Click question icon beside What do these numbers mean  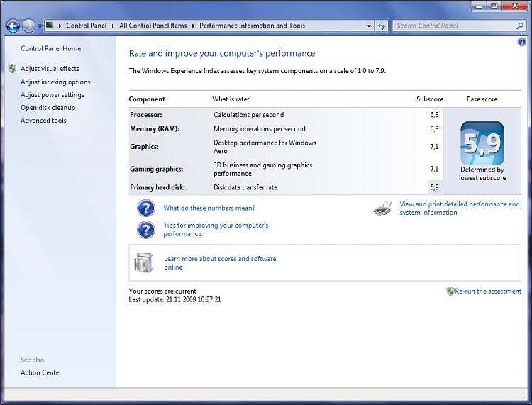[x=146, y=208]
